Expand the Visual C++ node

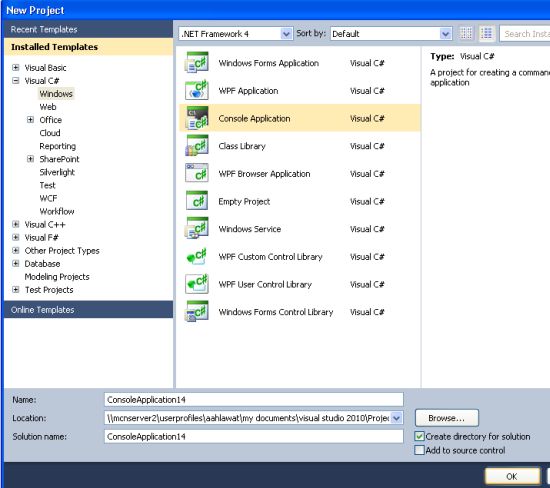15,224
